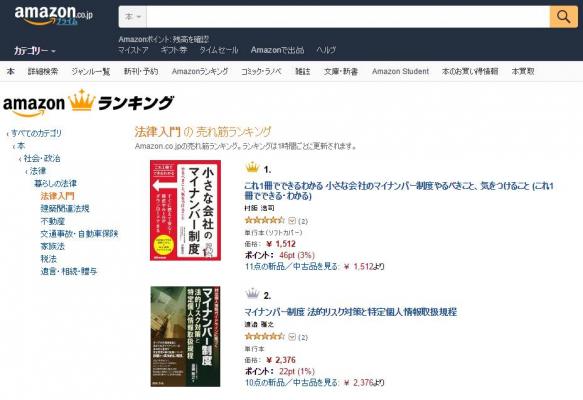Expand the カテゴリー dropdown menu

click(x=35, y=51)
